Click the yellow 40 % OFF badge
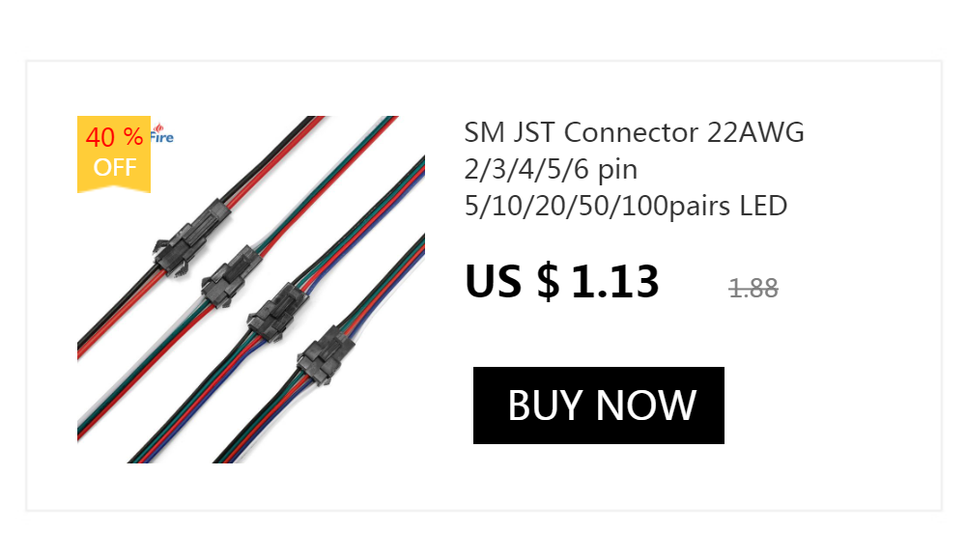The width and height of the screenshot is (966, 560). click(114, 154)
